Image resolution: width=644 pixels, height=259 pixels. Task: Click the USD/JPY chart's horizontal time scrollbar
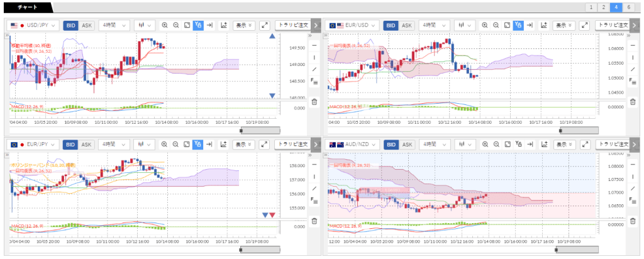point(260,130)
